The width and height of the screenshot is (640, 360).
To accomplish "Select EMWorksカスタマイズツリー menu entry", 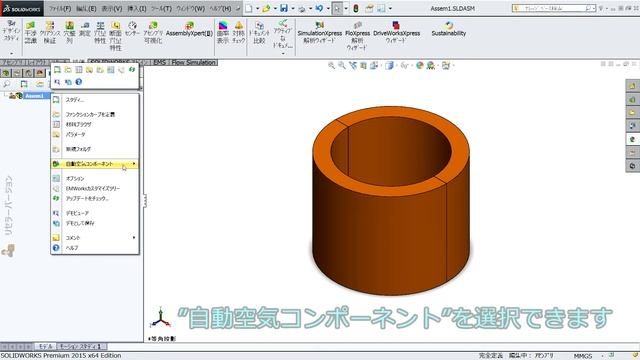I will [x=95, y=189].
